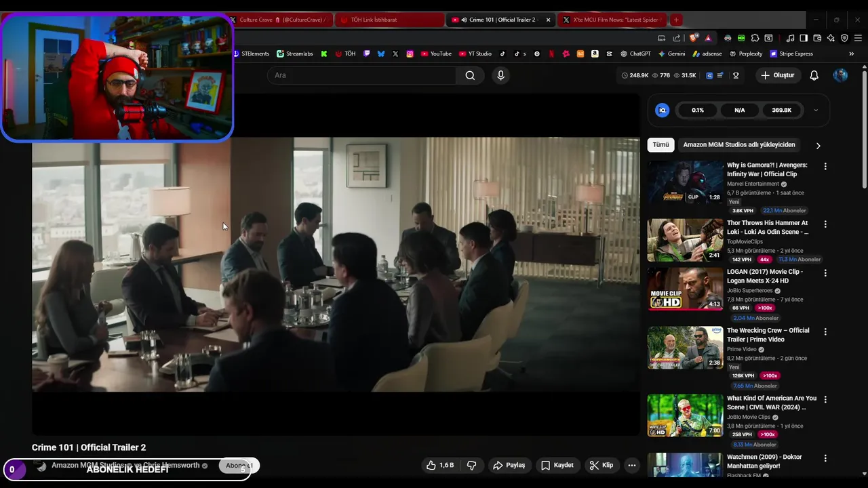Image resolution: width=868 pixels, height=488 pixels.
Task: Click the Crime 101 trailer video player
Action: click(x=336, y=264)
